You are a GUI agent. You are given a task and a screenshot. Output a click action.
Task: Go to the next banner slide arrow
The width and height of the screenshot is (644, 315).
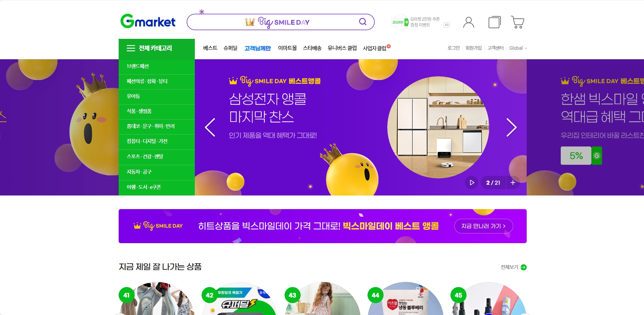(x=511, y=127)
